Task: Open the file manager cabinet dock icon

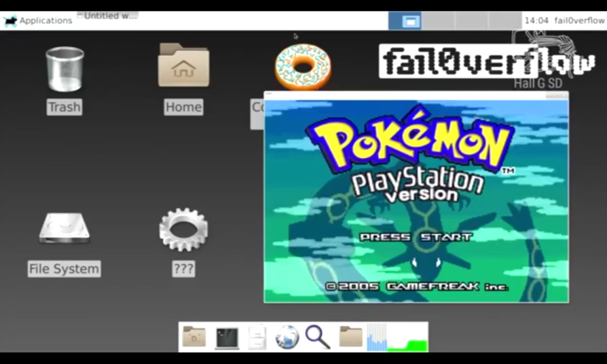Action: click(257, 337)
